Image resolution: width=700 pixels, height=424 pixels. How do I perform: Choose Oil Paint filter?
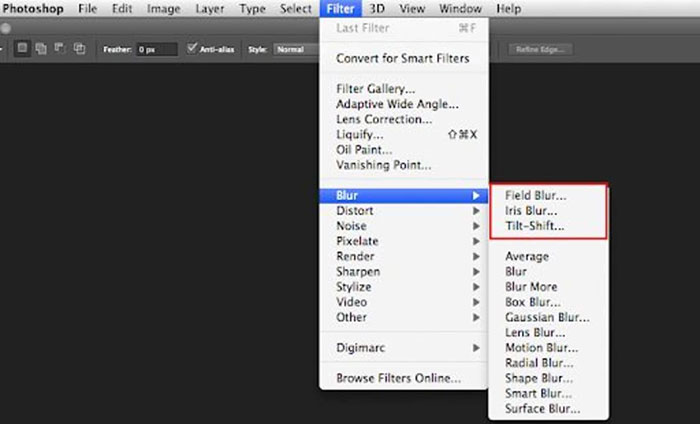pos(404,150)
